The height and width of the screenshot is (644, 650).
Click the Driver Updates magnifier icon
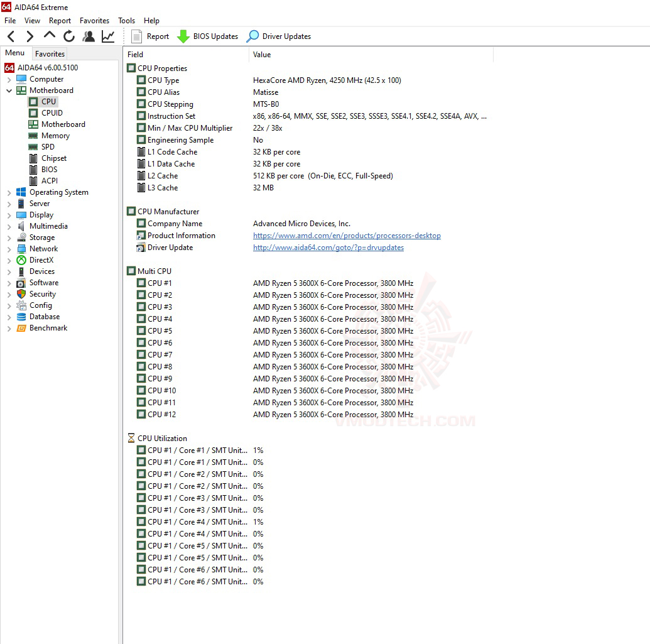click(x=252, y=36)
